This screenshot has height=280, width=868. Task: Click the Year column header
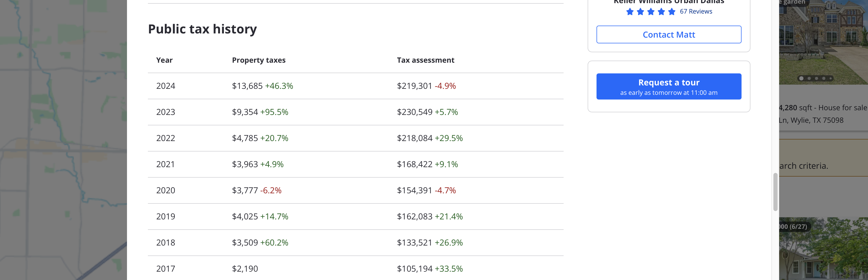pyautogui.click(x=164, y=60)
